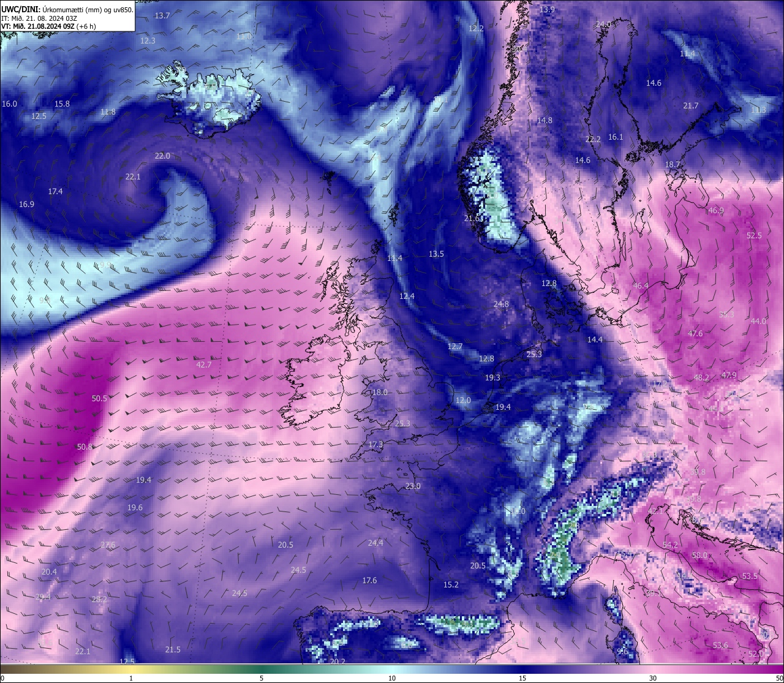Select the 52.5 value near the right edge

(x=754, y=235)
